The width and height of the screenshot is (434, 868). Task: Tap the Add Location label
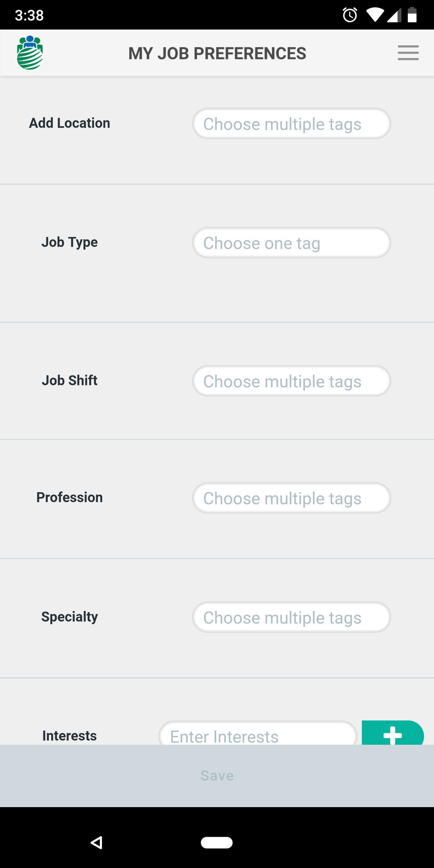[69, 123]
